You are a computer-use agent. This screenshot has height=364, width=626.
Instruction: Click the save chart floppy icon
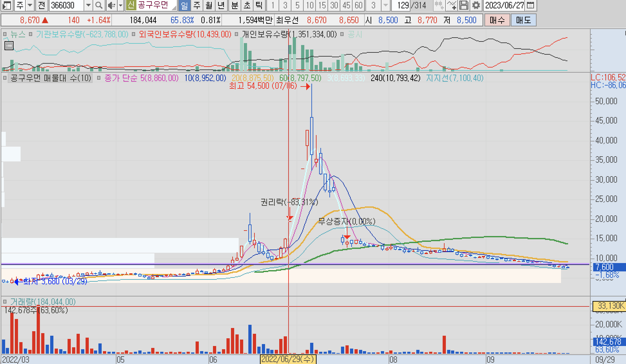[464, 5]
